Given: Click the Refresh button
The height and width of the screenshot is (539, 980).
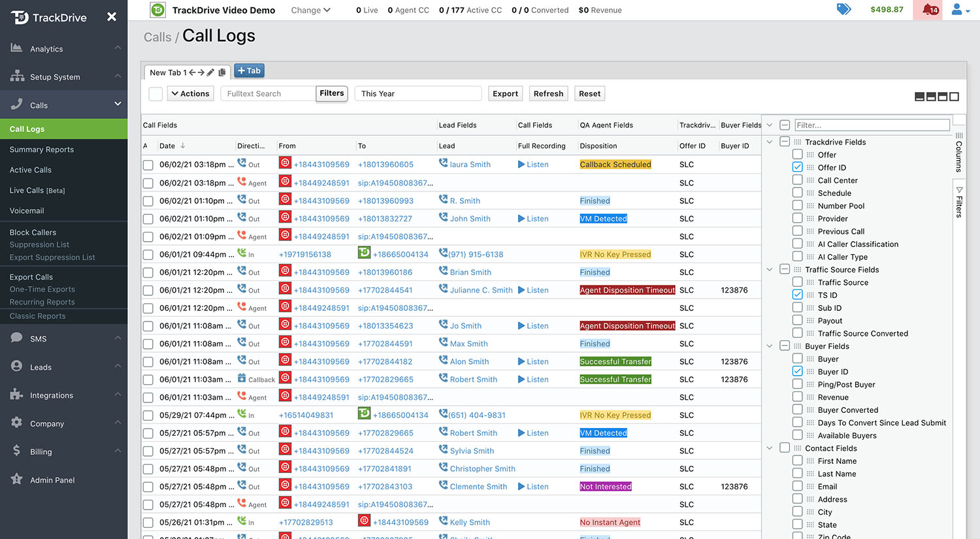Looking at the screenshot, I should [x=549, y=93].
